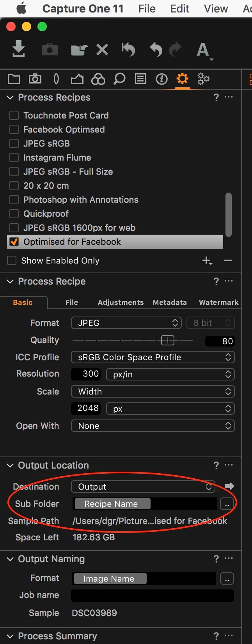Open the ICC Profile sRGB dropdown
This screenshot has height=644, width=252.
(x=153, y=357)
